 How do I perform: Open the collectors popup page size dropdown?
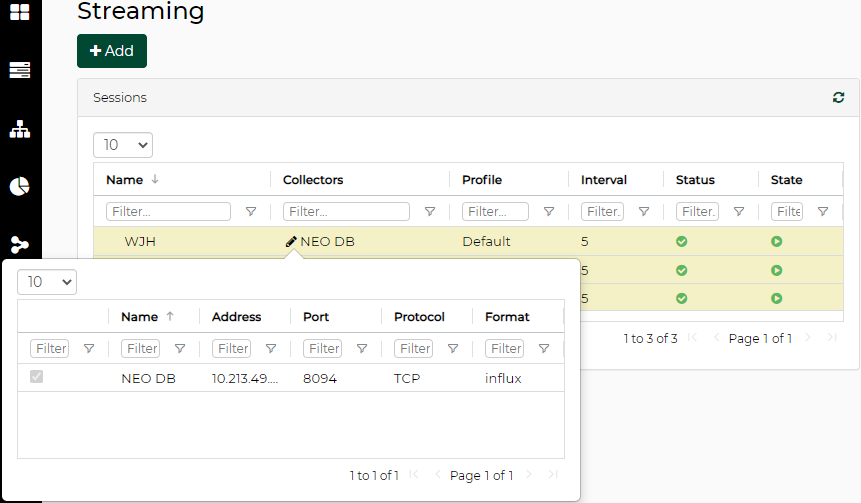pos(47,282)
